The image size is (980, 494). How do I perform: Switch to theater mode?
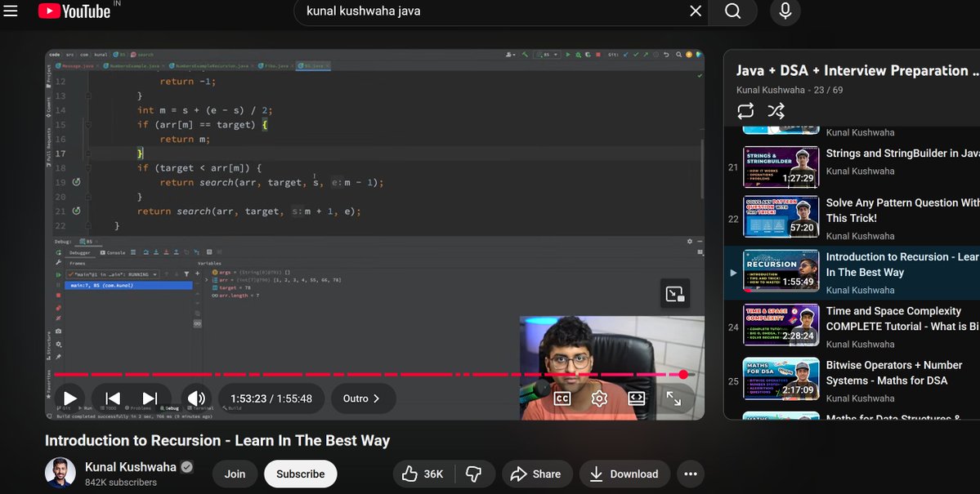[636, 398]
